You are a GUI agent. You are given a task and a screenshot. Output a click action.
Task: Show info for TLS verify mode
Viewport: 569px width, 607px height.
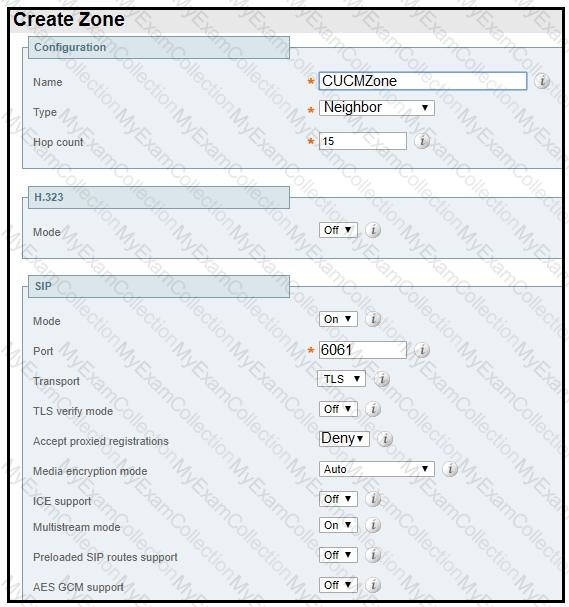click(373, 409)
